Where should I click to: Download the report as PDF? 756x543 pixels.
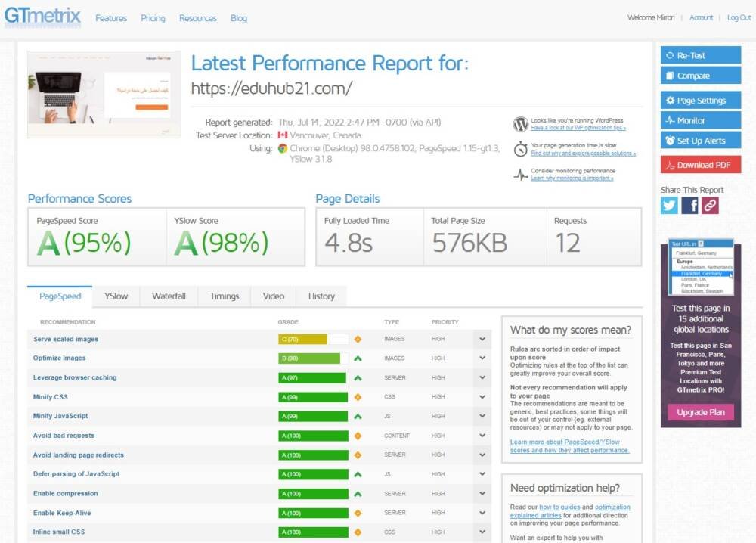pos(701,165)
